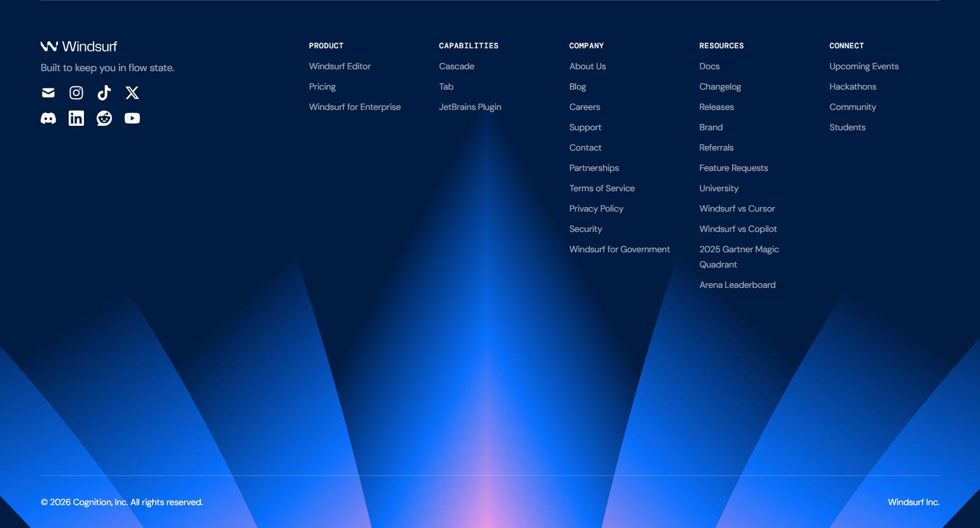Click the LinkedIn icon

pos(76,118)
